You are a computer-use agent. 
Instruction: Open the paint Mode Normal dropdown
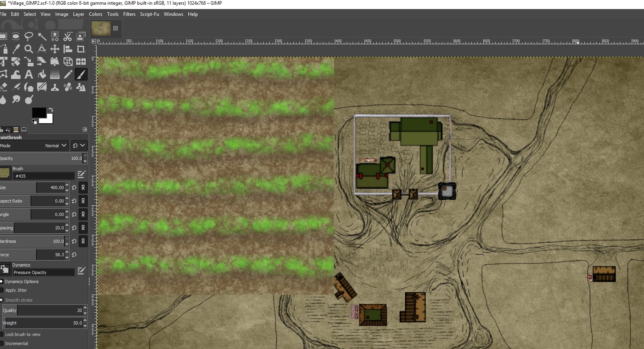click(x=55, y=146)
